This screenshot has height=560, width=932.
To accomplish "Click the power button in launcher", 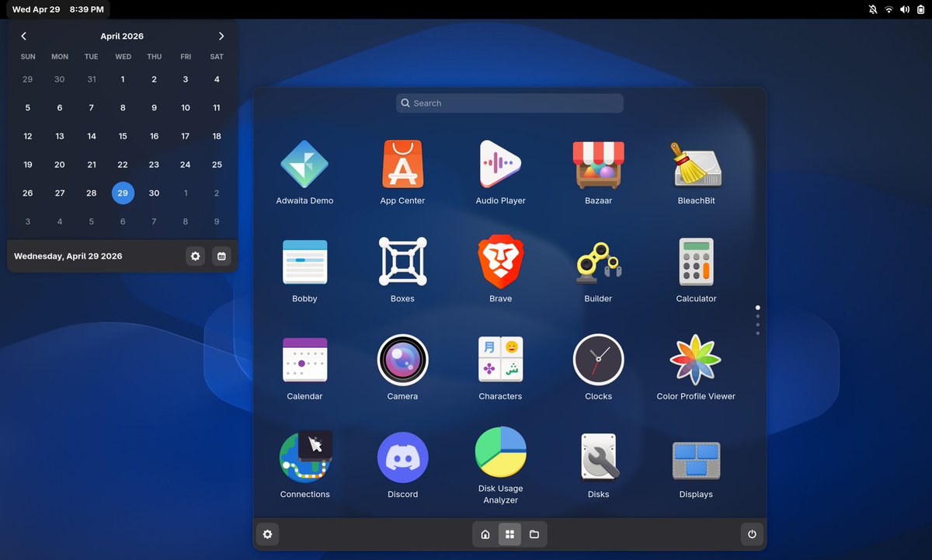I will (752, 534).
